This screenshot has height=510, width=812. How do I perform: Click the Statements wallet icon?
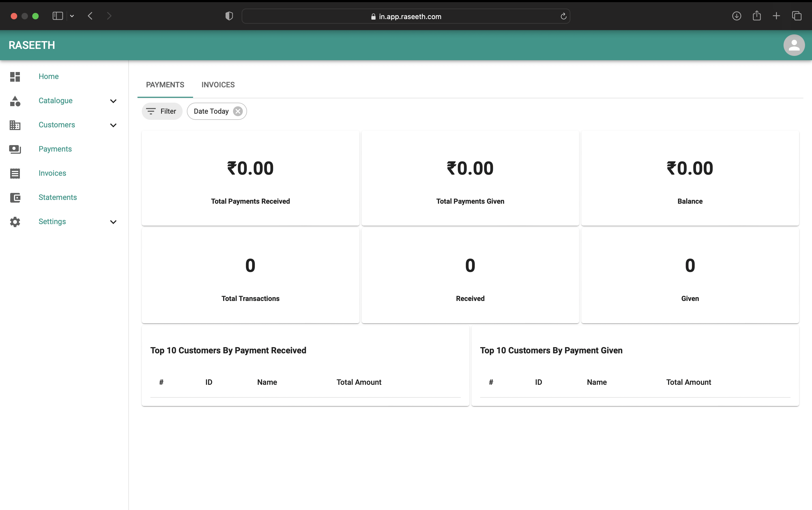click(15, 198)
